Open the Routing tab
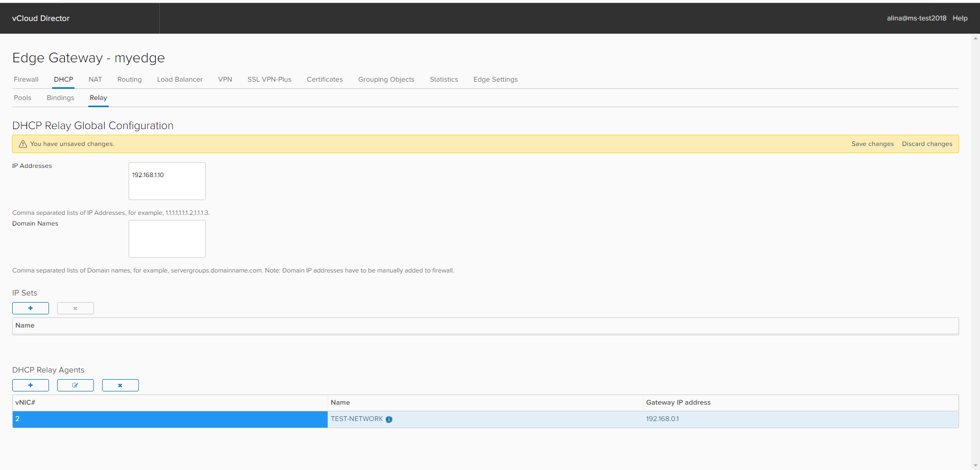This screenshot has width=980, height=470. (130, 80)
